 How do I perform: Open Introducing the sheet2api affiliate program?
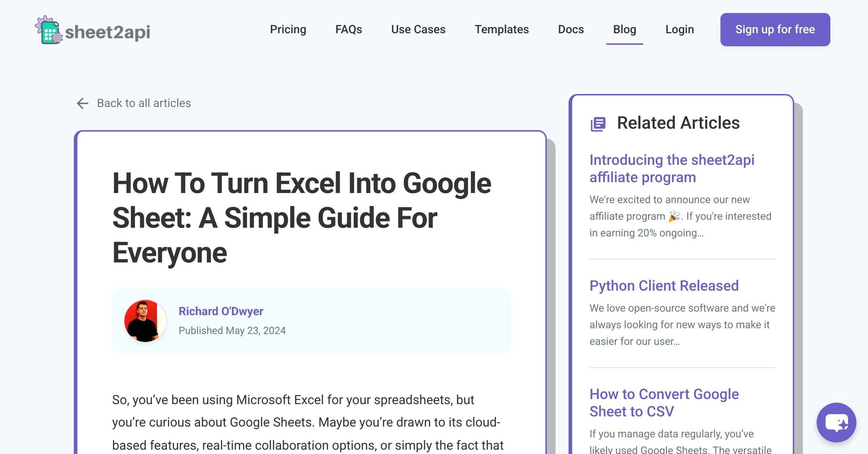point(672,168)
